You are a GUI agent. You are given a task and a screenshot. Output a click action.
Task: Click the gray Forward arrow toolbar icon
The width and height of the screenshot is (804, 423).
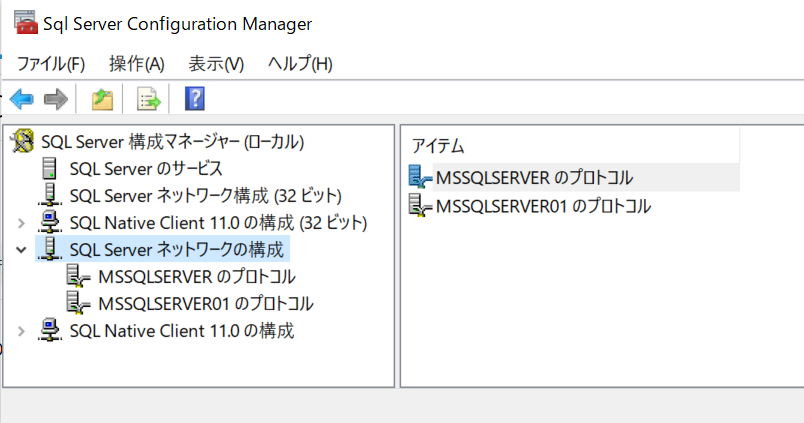coord(56,98)
